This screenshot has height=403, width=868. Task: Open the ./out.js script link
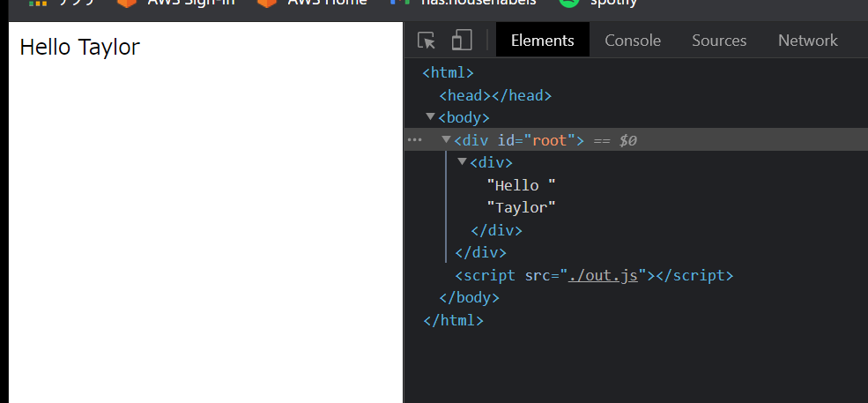603,275
